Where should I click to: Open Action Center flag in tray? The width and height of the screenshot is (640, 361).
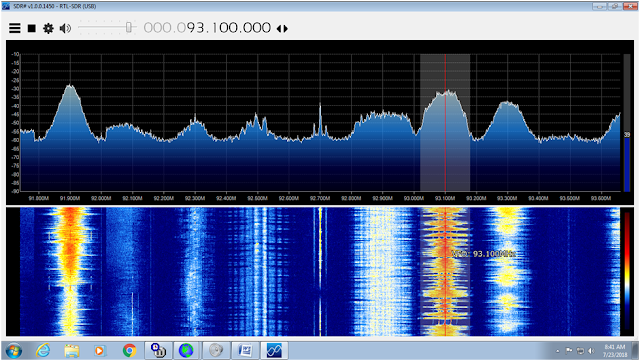(x=569, y=351)
